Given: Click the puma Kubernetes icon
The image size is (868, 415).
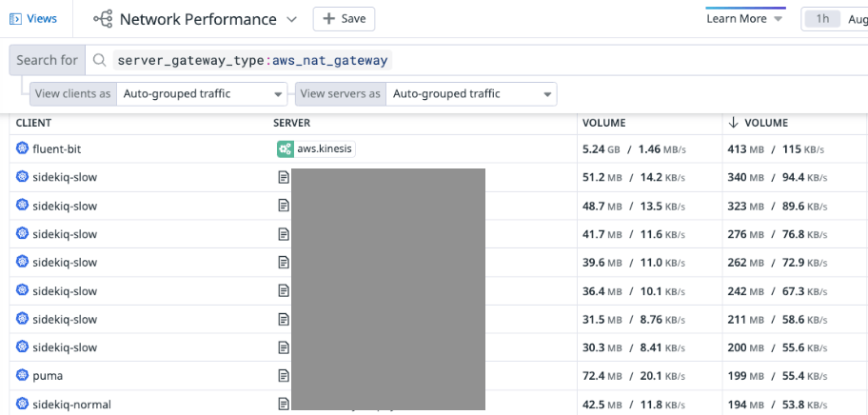Looking at the screenshot, I should click(x=22, y=375).
